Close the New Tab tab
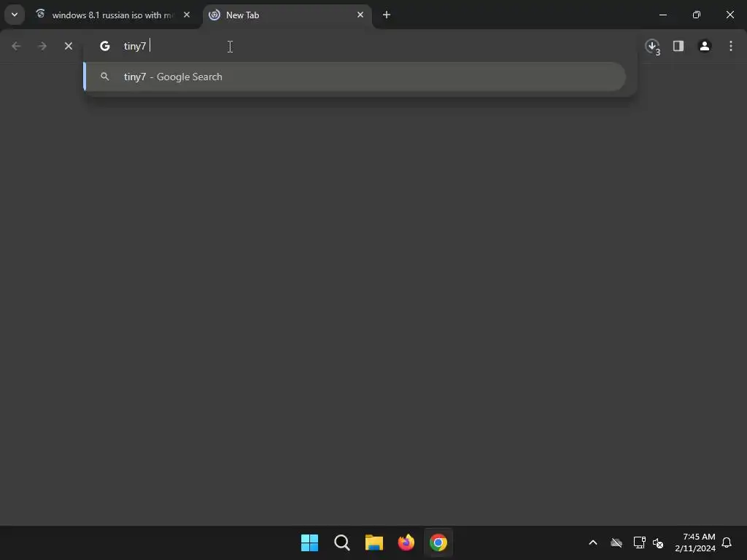Image resolution: width=747 pixels, height=560 pixels. [360, 15]
